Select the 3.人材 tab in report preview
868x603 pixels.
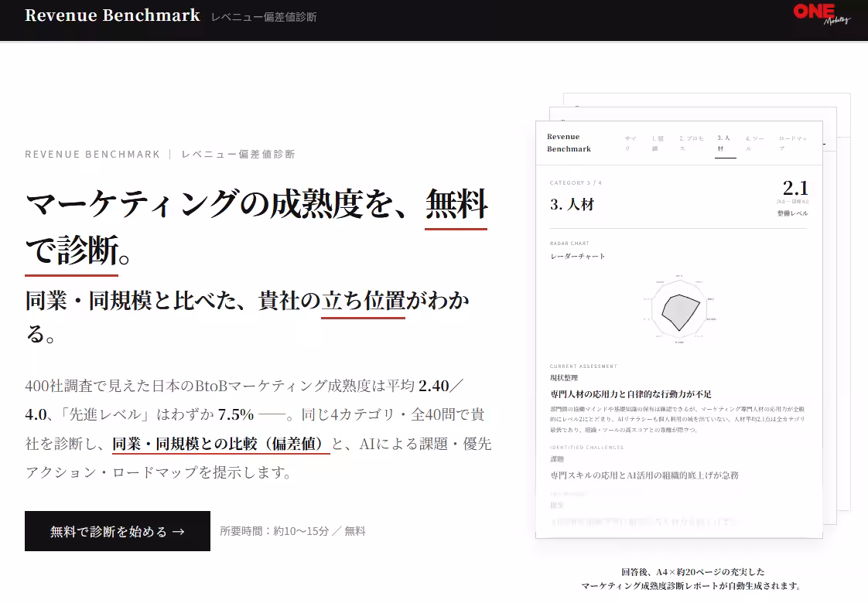[725, 143]
